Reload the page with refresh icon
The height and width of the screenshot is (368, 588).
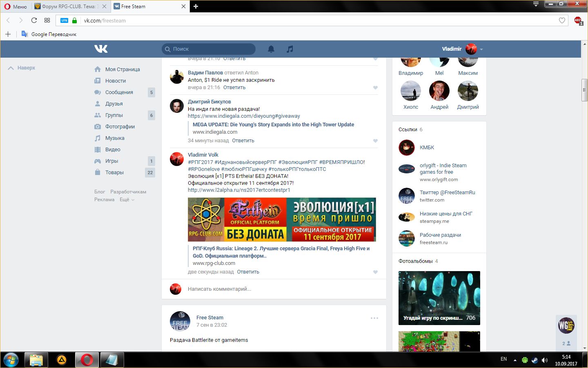point(34,20)
